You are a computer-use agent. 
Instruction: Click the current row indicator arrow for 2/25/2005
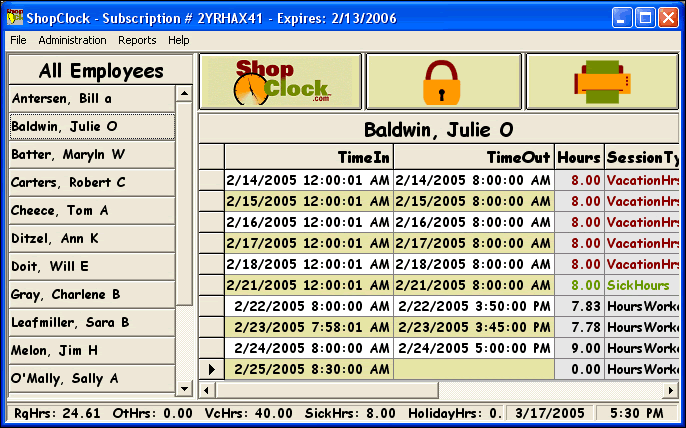click(x=212, y=369)
